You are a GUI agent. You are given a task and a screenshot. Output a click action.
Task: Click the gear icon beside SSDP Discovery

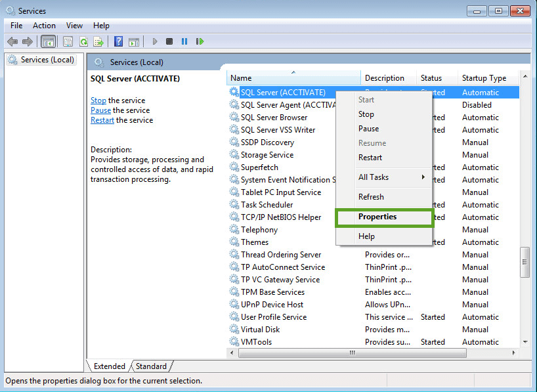[234, 142]
